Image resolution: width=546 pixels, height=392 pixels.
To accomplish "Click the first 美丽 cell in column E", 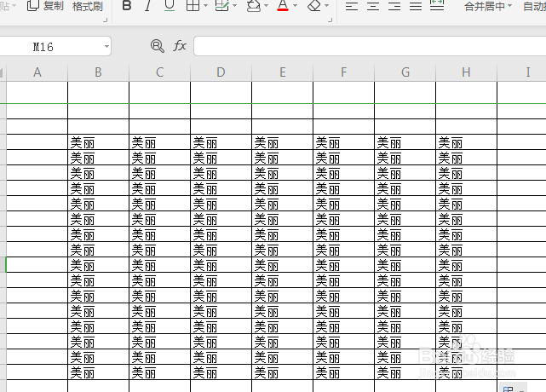I will point(283,142).
